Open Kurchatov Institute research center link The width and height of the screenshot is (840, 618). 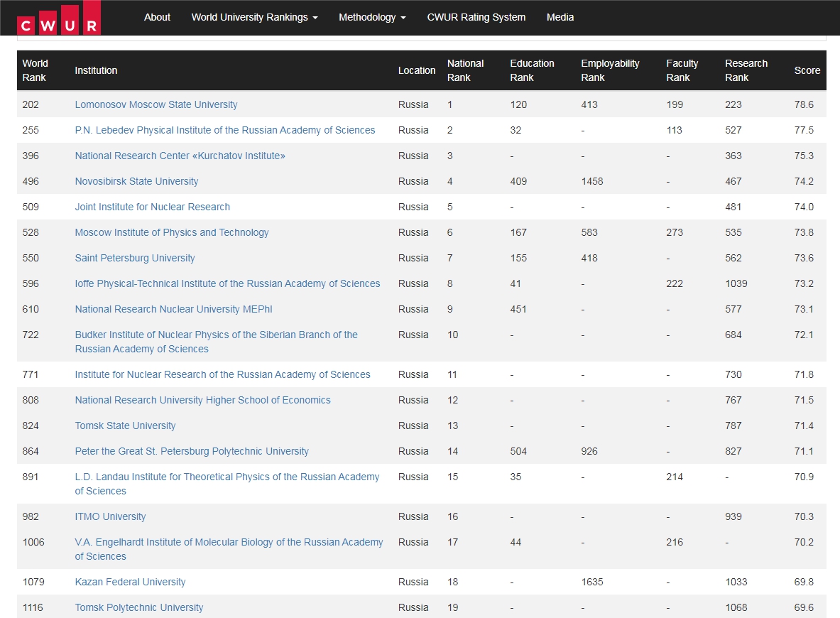[180, 156]
